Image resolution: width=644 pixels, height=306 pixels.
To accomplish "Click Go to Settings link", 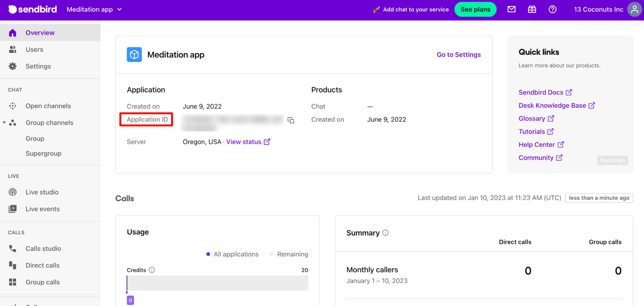I will (458, 55).
